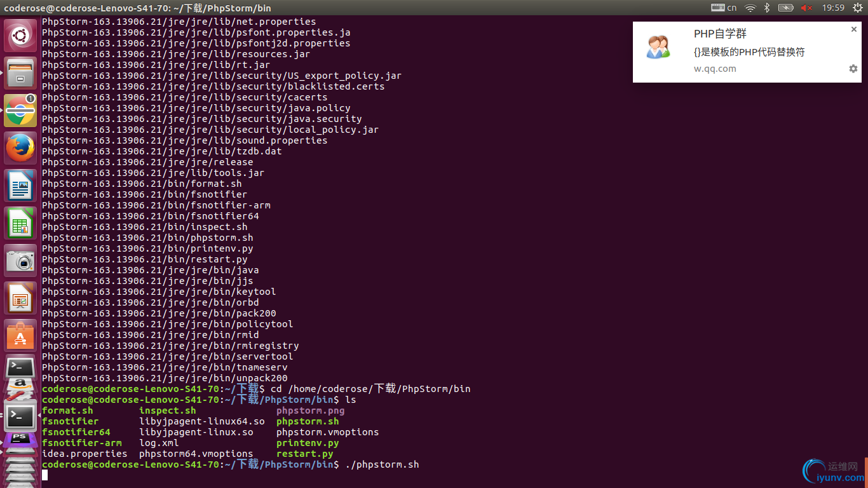The width and height of the screenshot is (868, 488).
Task: Open LibreOffice Writer from the launcher
Action: (20, 186)
